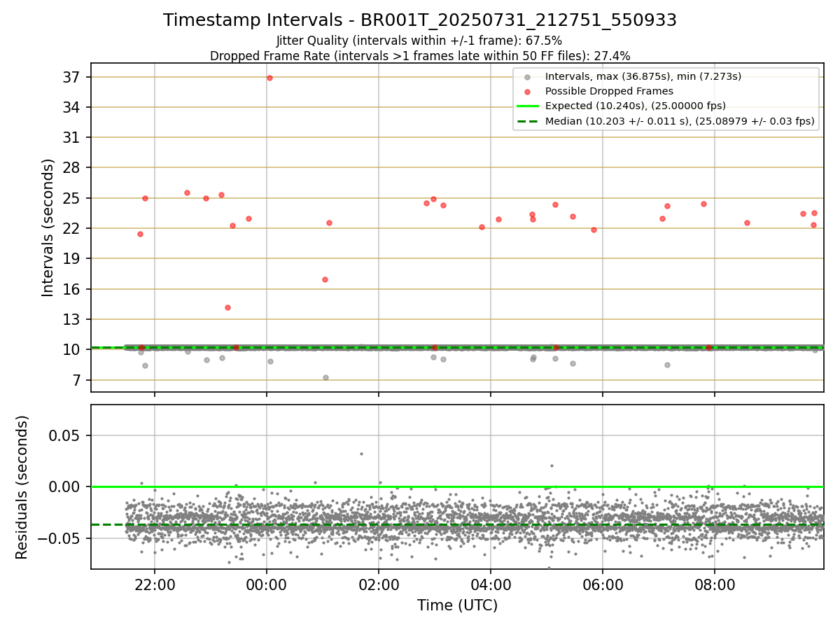840x630 pixels.
Task: Select the "Dropped Frame Rate" subtitle line
Action: 420,56
